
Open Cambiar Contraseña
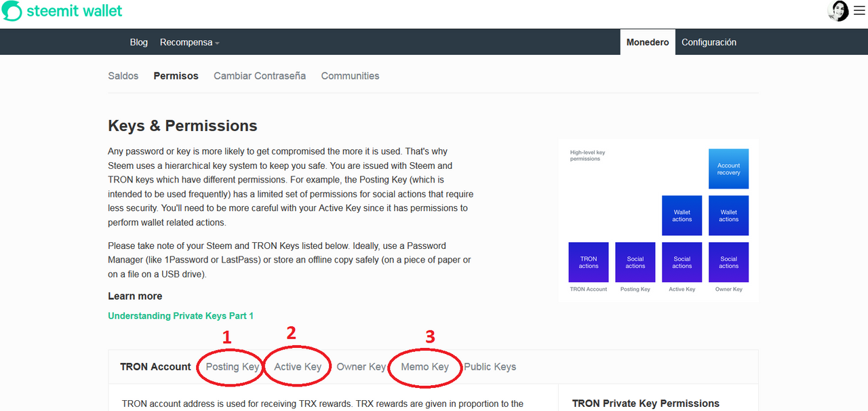(260, 76)
